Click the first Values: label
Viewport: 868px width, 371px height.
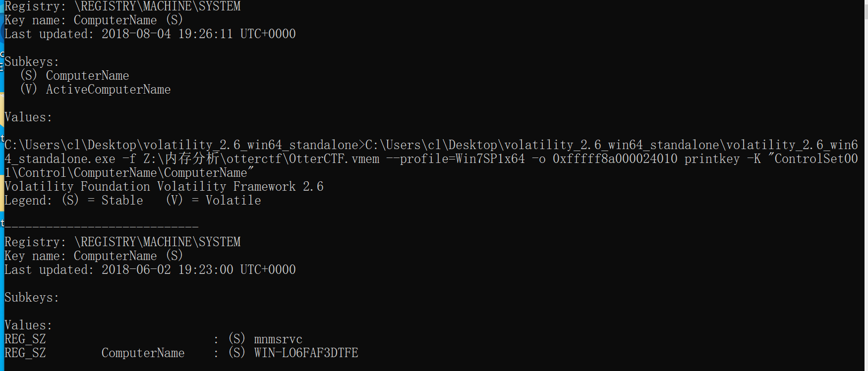28,117
